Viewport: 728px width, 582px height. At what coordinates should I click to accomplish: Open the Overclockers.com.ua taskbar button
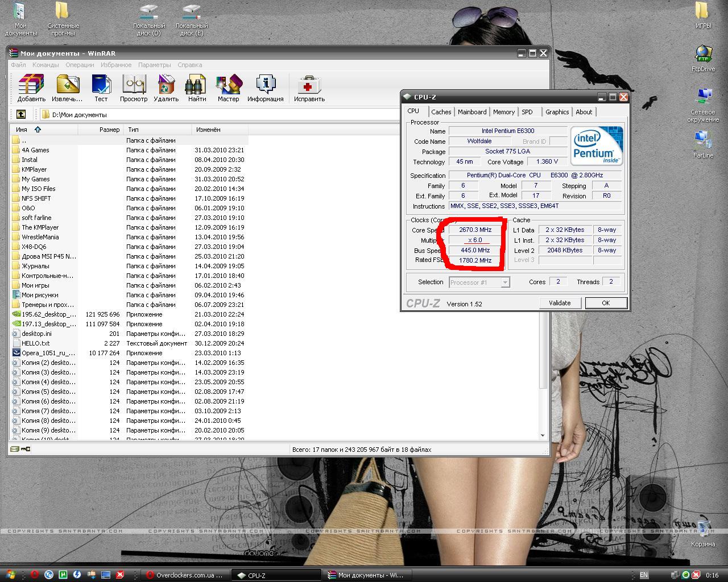coord(186,575)
